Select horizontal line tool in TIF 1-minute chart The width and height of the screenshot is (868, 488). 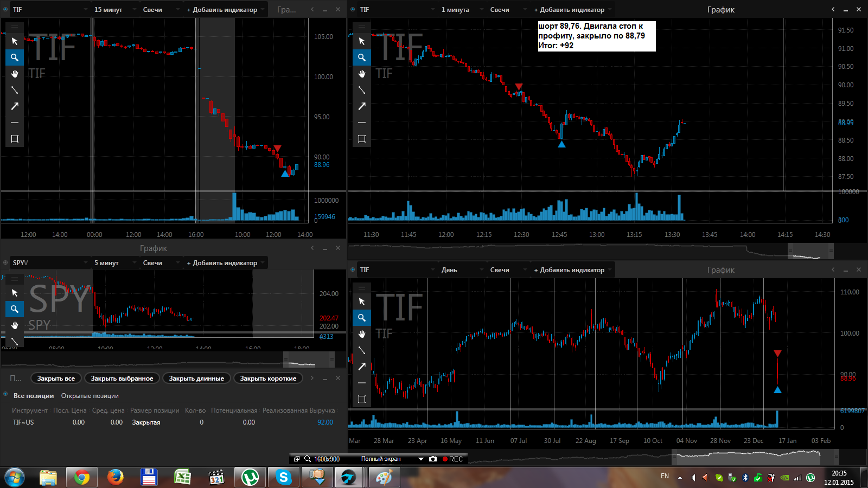362,123
